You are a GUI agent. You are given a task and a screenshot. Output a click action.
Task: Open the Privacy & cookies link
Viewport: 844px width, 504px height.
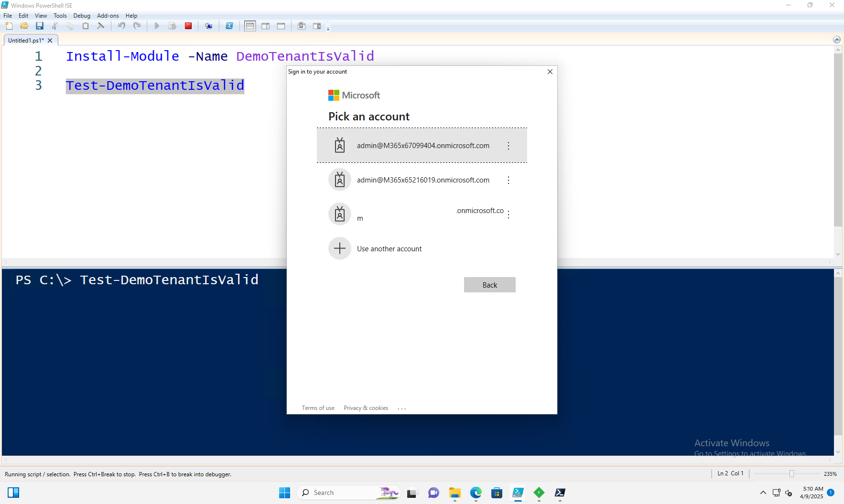tap(366, 408)
